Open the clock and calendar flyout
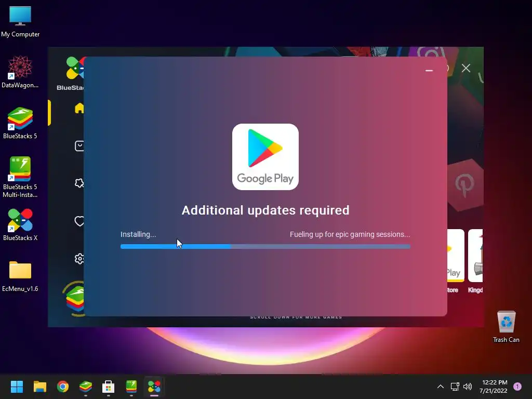The height and width of the screenshot is (399, 532). pyautogui.click(x=494, y=387)
